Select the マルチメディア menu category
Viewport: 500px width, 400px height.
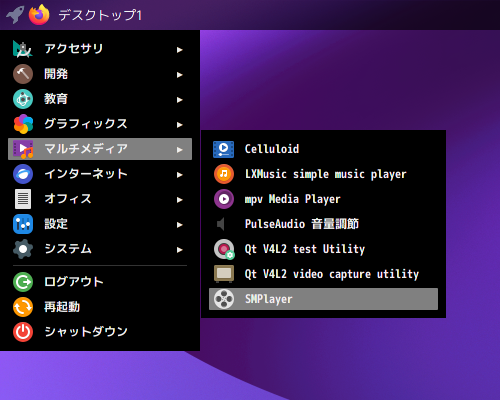coord(100,149)
